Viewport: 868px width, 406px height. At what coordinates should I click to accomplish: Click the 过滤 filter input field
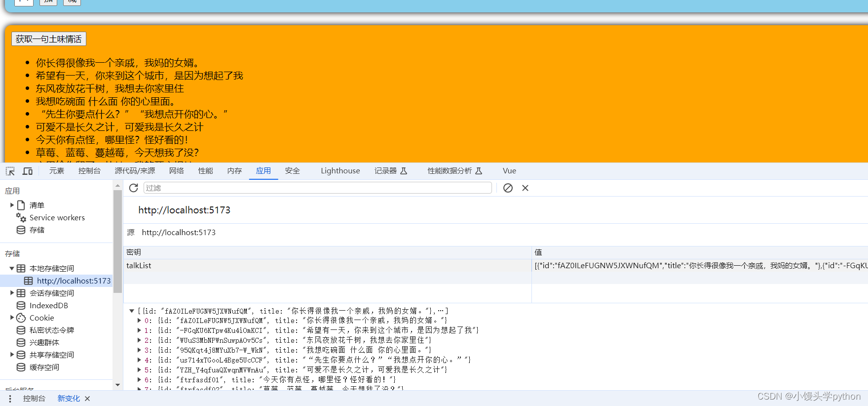318,188
